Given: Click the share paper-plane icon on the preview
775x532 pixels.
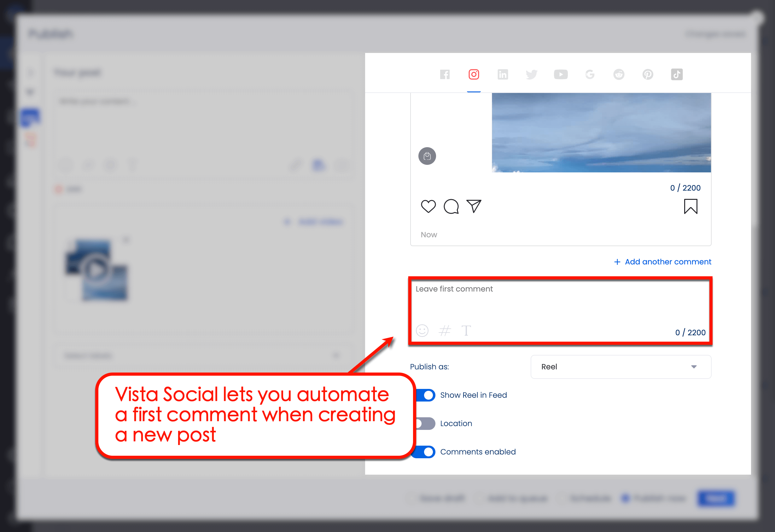Looking at the screenshot, I should point(474,206).
